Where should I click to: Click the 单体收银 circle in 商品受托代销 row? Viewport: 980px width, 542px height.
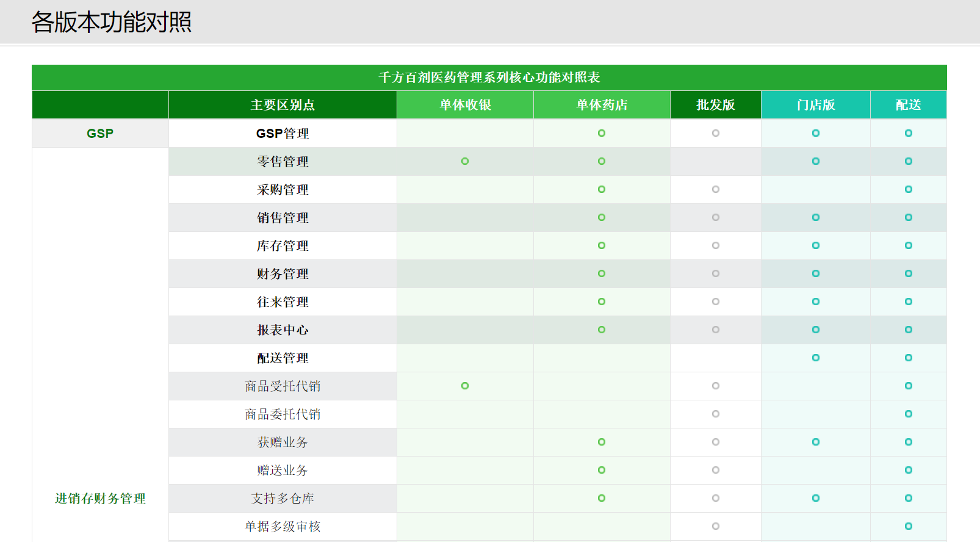tap(465, 386)
